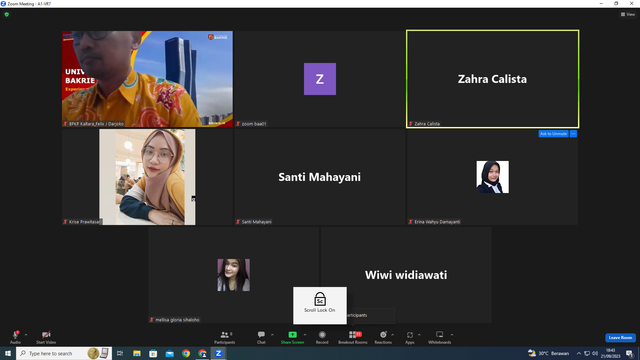Open Breakout Rooms
This screenshot has height=360, width=640.
coord(353,337)
